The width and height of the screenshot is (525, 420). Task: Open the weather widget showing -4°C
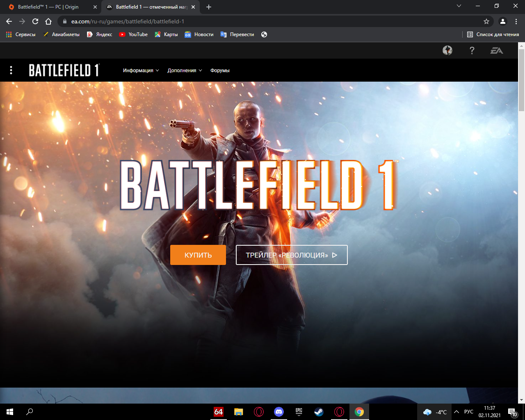tap(435, 412)
